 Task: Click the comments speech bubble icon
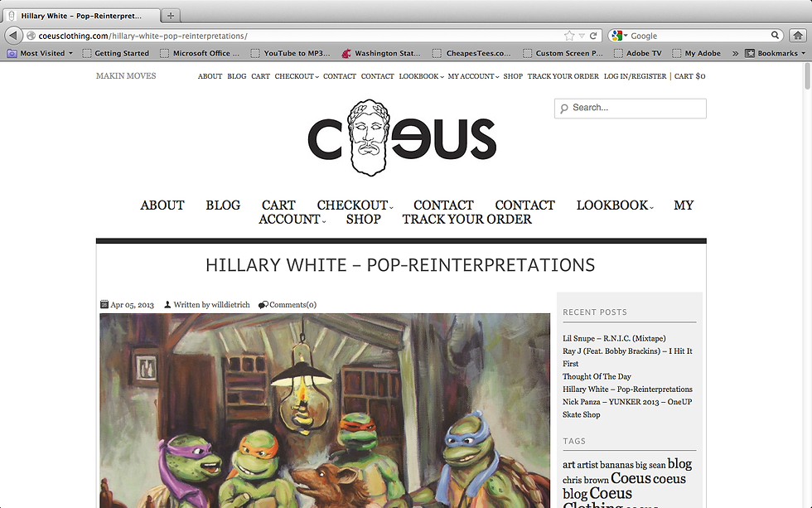(263, 305)
